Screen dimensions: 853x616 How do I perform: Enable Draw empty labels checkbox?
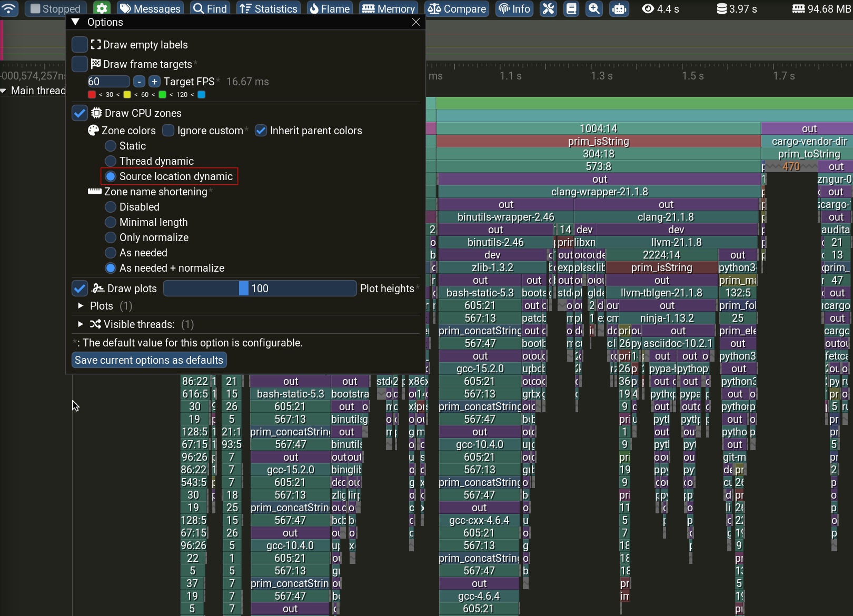[x=80, y=45]
